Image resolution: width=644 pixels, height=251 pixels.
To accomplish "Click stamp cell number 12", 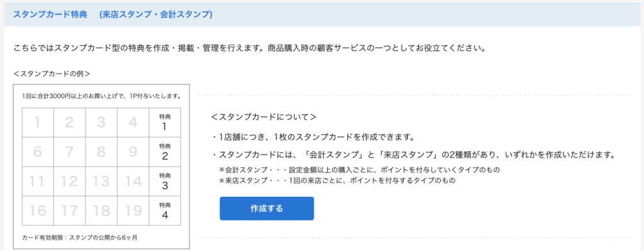I will 69,182.
